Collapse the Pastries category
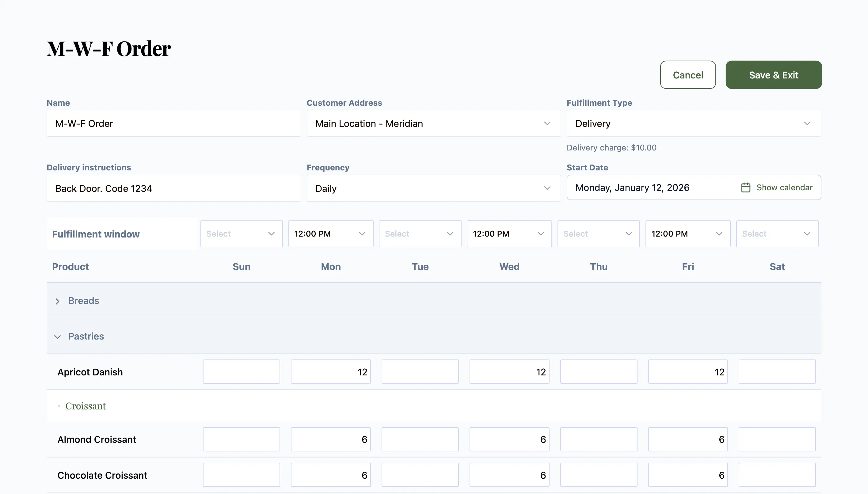868x494 pixels. coord(57,336)
